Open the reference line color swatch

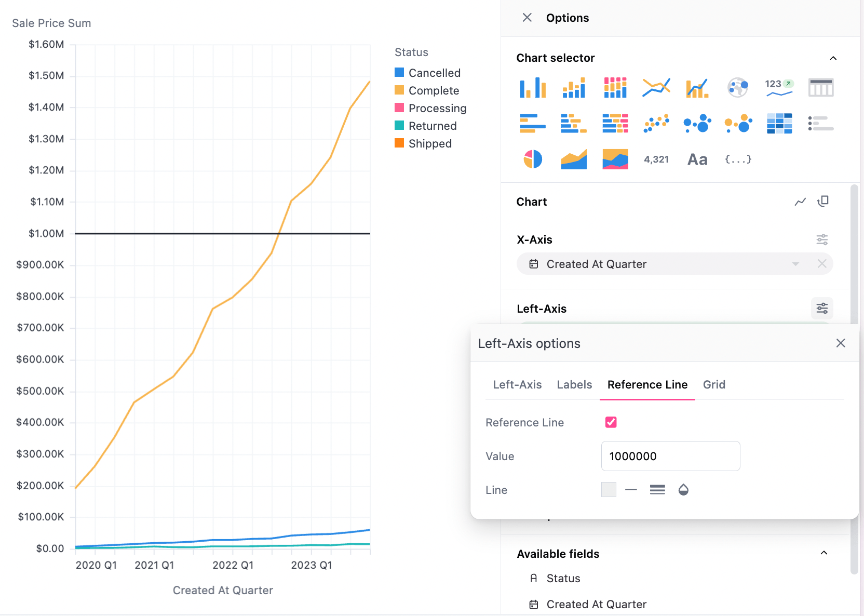[x=609, y=490]
